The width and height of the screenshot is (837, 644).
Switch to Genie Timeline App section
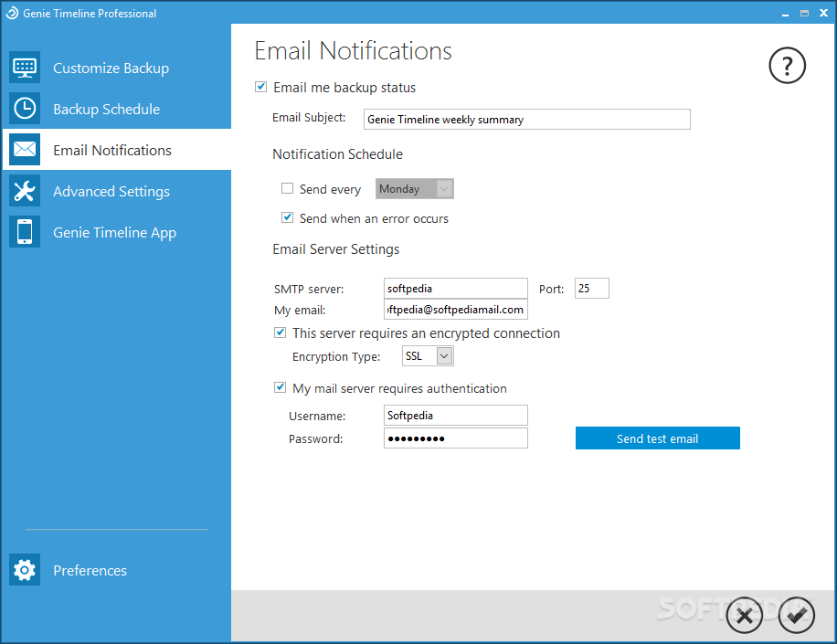tap(116, 232)
